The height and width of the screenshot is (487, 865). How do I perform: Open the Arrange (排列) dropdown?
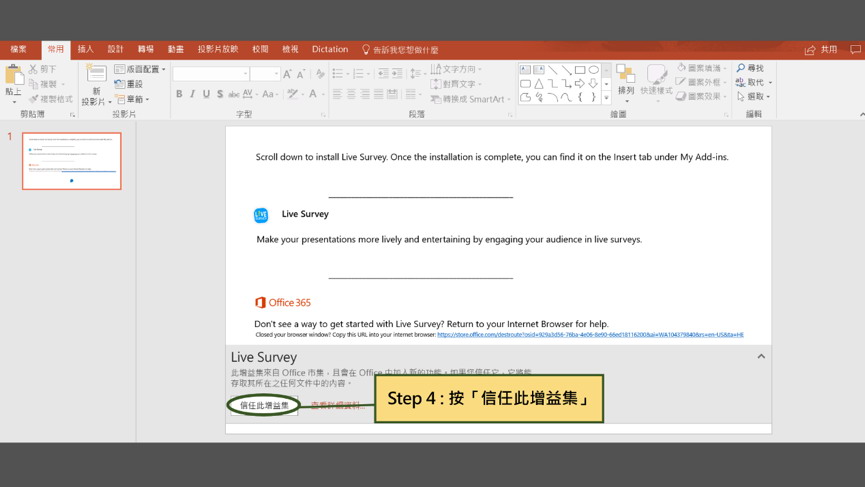(626, 83)
